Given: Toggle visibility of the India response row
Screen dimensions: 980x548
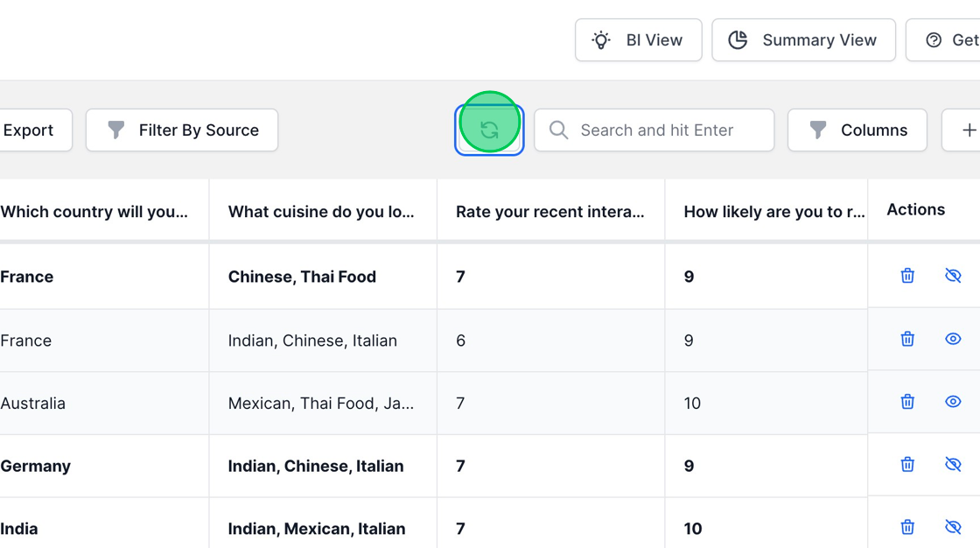Looking at the screenshot, I should pos(953,527).
